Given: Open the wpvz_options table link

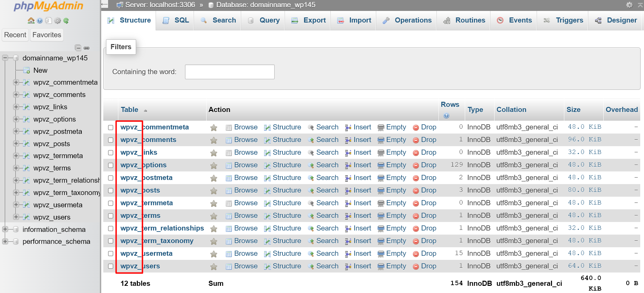Looking at the screenshot, I should (143, 165).
